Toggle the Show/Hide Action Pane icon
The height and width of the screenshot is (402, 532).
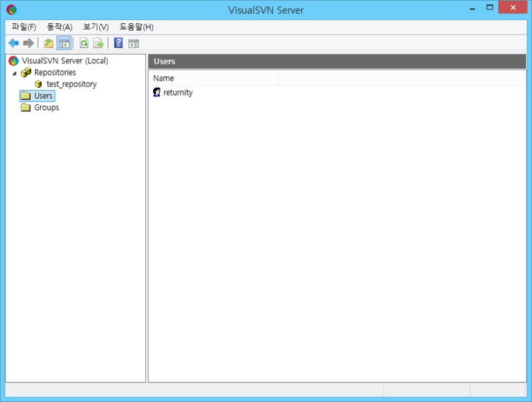pyautogui.click(x=134, y=43)
